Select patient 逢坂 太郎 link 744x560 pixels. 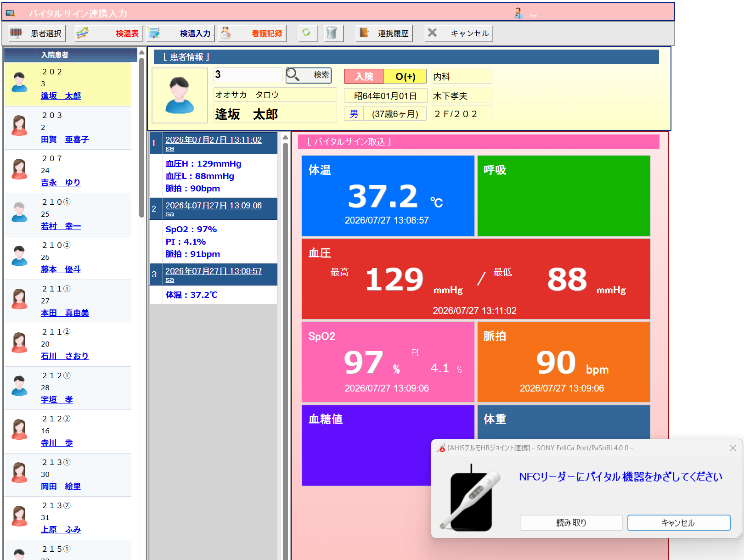(61, 95)
